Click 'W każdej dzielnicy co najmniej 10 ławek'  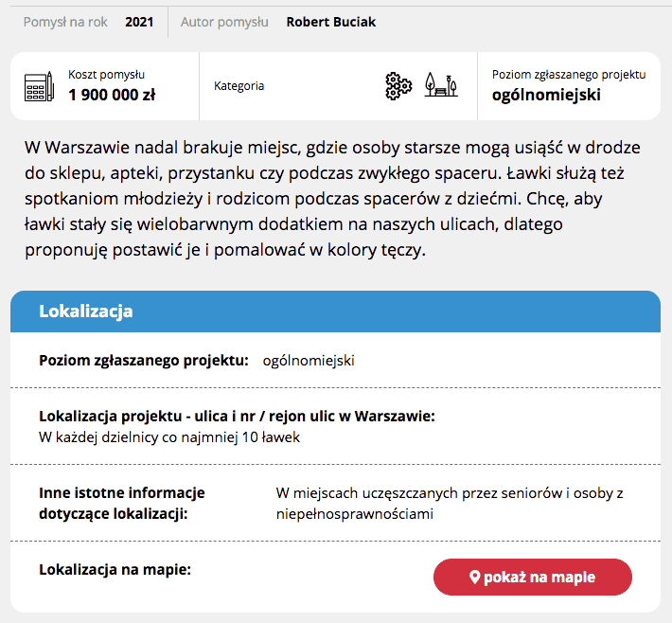(169, 437)
